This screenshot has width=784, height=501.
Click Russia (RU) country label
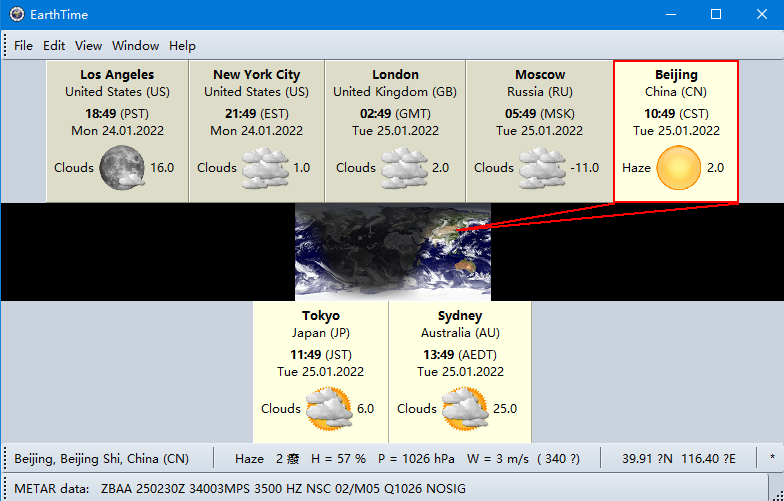coord(540,92)
